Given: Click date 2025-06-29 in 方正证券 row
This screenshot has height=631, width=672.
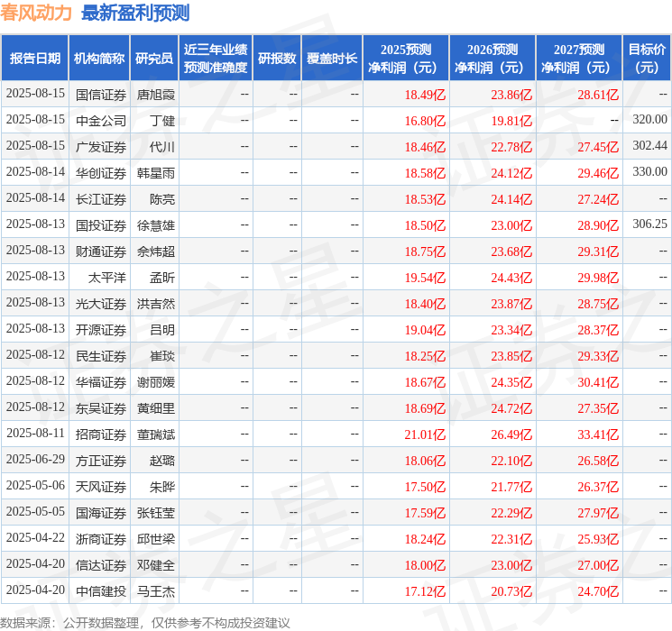Looking at the screenshot, I should pyautogui.click(x=35, y=459).
